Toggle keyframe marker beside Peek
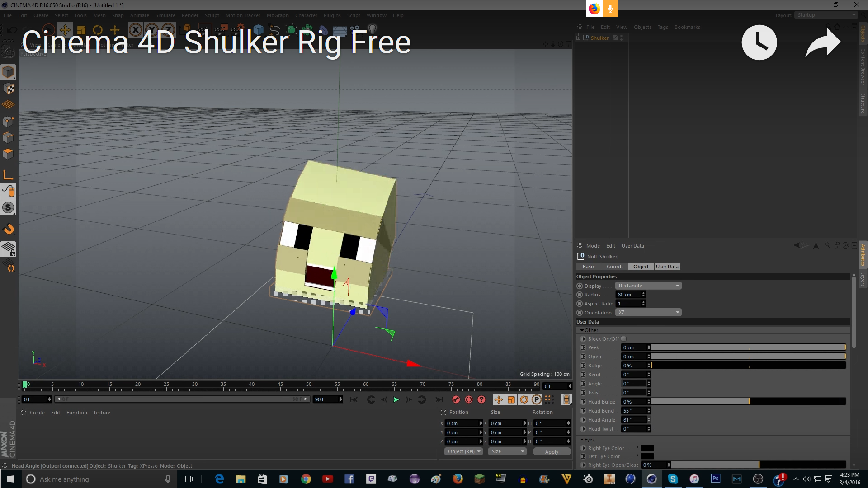This screenshot has width=868, height=488. click(583, 347)
